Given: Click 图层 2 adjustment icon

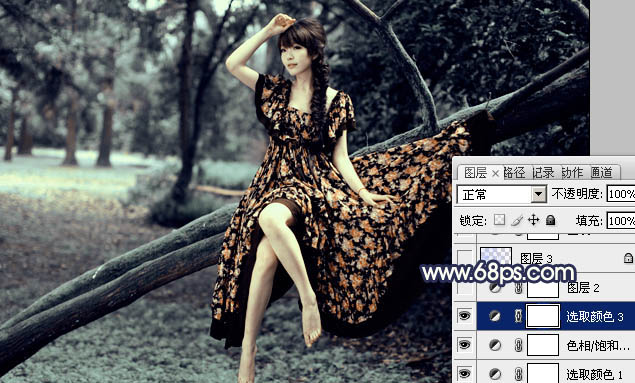Looking at the screenshot, I should tap(495, 288).
